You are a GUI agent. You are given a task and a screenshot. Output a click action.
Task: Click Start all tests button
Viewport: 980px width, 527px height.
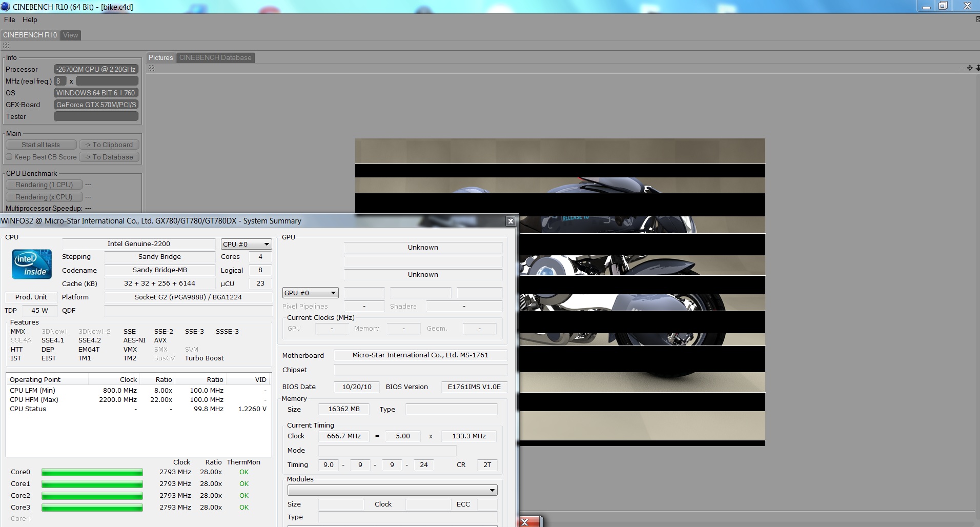(x=41, y=145)
